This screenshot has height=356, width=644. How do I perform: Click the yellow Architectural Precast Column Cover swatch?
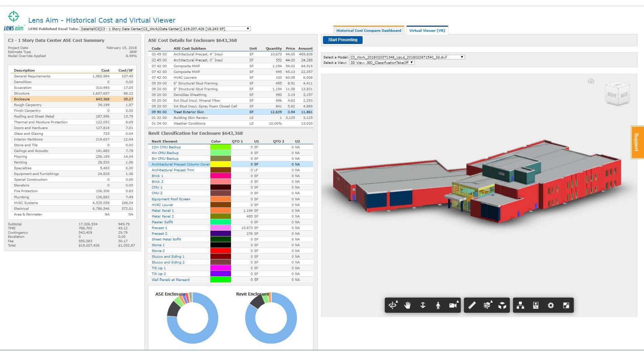tap(221, 164)
